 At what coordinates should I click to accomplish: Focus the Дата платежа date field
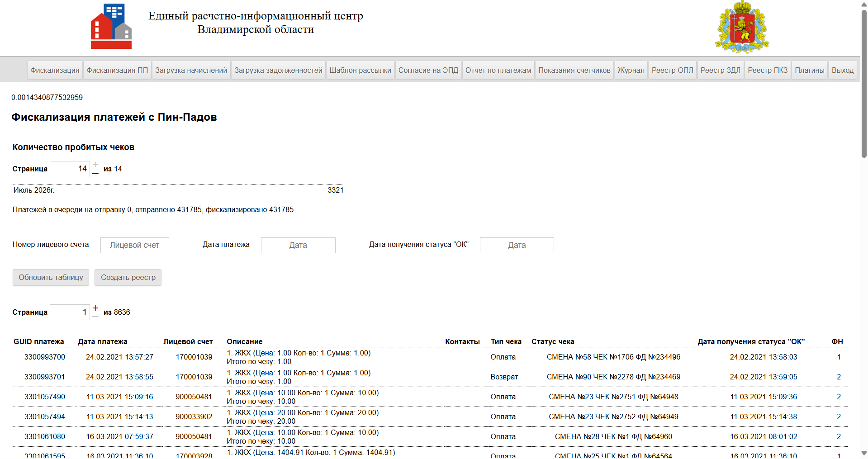pyautogui.click(x=298, y=245)
